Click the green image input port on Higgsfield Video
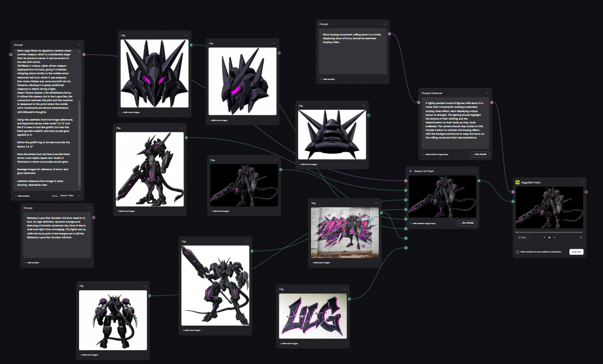The width and height of the screenshot is (603, 364). pyautogui.click(x=513, y=201)
